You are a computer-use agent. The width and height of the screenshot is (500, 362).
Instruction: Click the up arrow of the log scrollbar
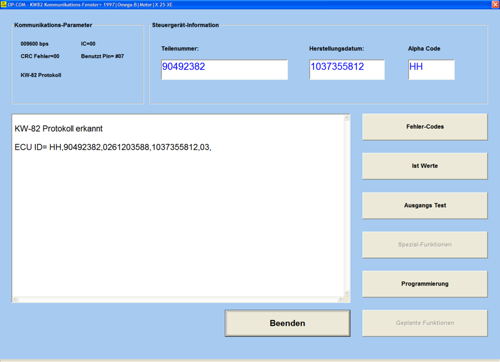coord(347,118)
